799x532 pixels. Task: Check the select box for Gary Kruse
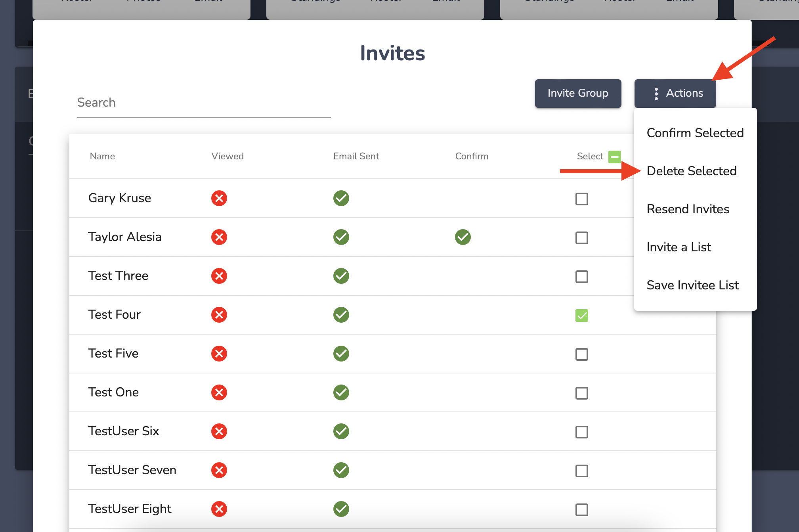[x=581, y=199]
